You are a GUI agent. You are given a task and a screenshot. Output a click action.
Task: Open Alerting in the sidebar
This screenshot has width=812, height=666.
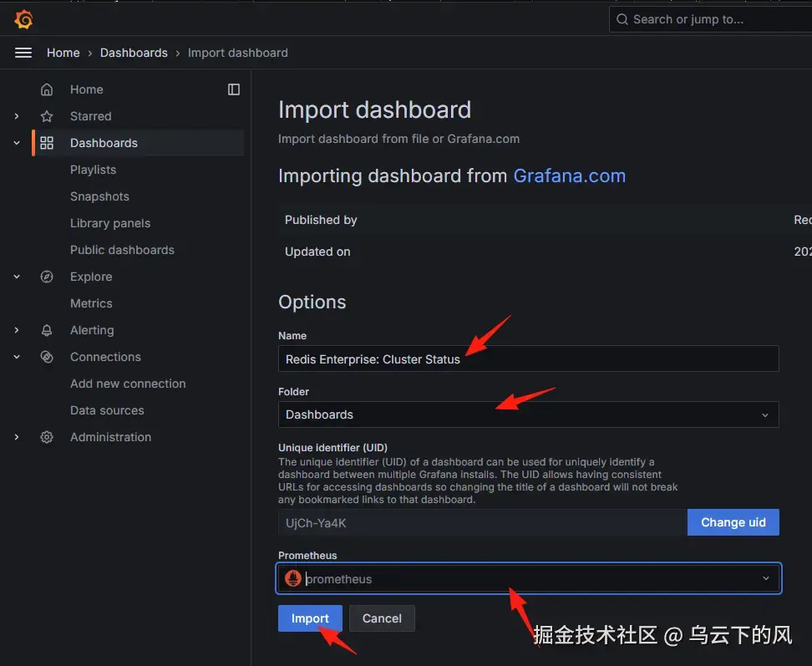pos(92,330)
